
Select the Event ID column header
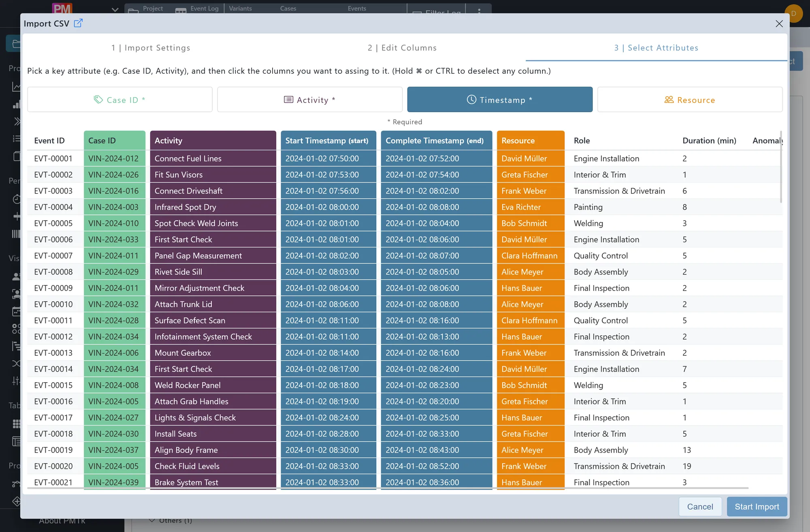pos(49,140)
